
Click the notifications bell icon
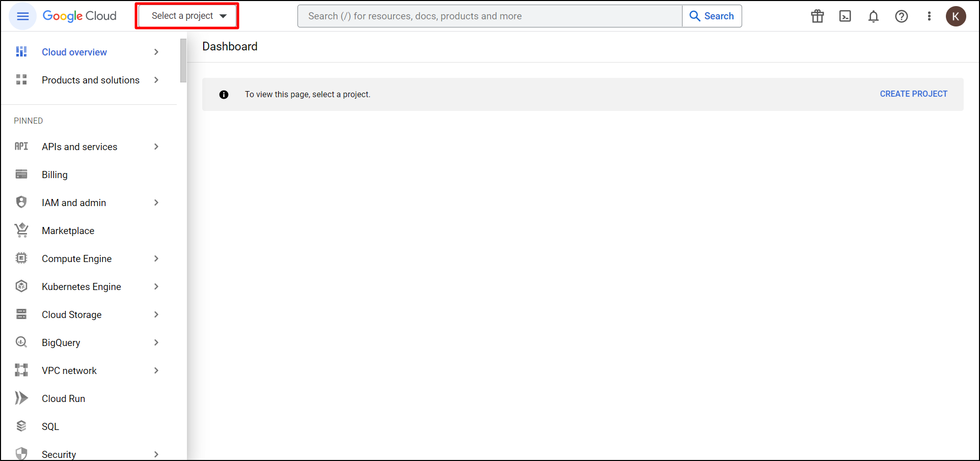[873, 16]
